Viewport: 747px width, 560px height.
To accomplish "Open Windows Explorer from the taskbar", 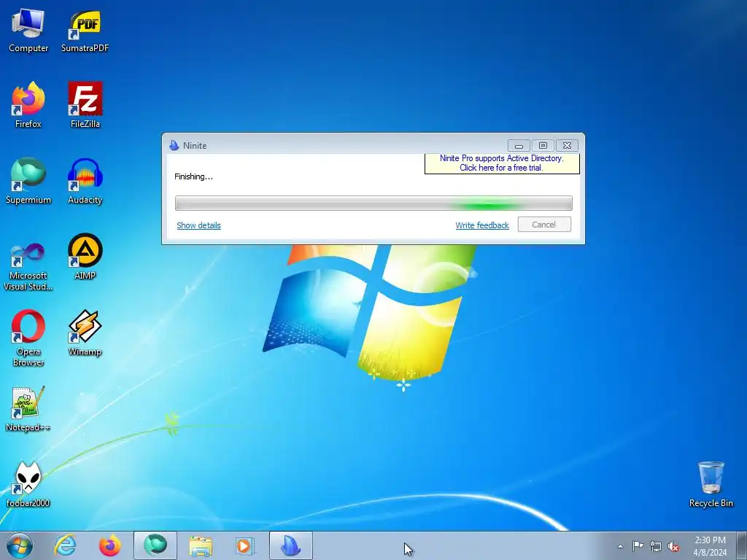I will [201, 545].
